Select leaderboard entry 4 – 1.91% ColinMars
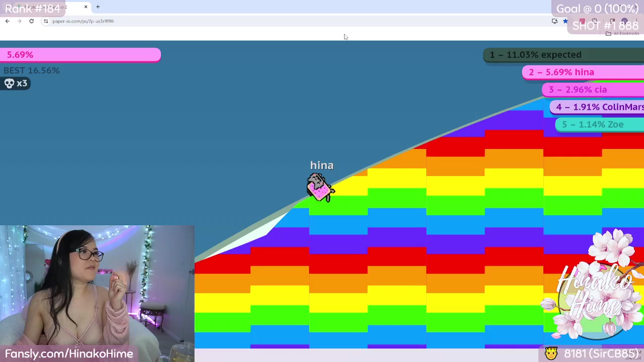 [597, 107]
